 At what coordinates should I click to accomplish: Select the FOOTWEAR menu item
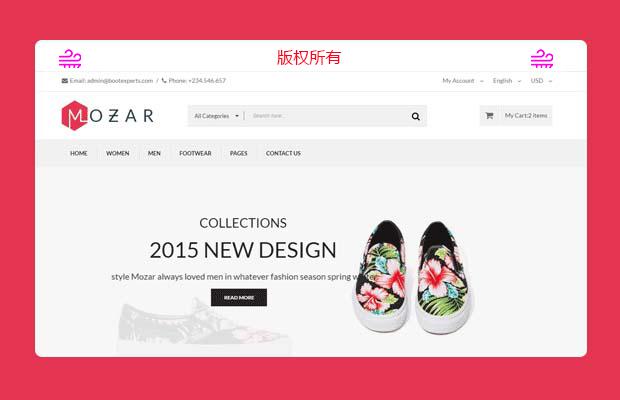(x=195, y=153)
